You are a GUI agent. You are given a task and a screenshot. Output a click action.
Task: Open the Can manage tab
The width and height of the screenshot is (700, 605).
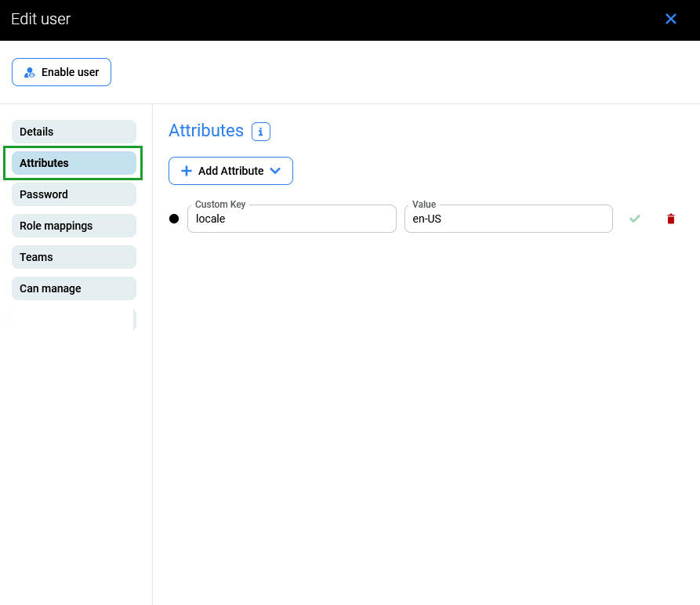74,288
